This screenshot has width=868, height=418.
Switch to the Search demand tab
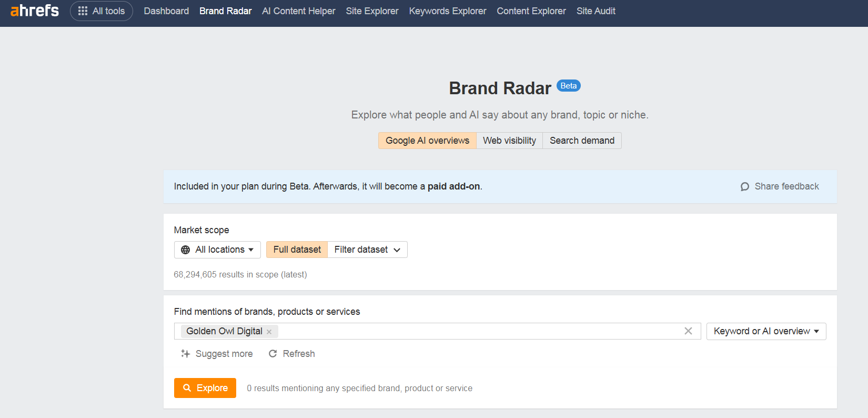point(582,141)
